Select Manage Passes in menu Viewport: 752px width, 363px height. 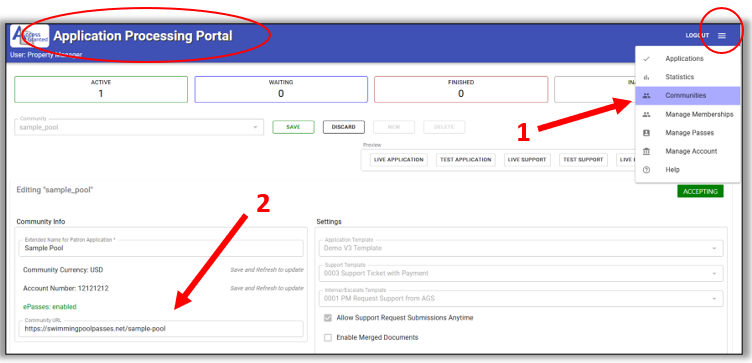(x=688, y=133)
